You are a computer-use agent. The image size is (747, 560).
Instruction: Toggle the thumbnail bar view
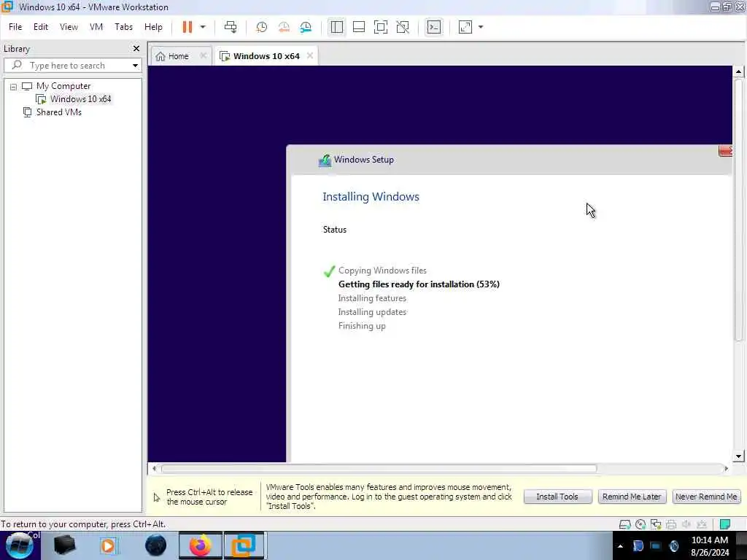pyautogui.click(x=359, y=27)
